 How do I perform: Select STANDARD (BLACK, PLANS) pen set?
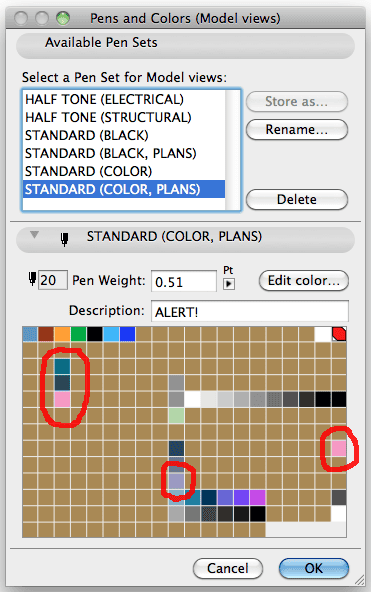click(x=111, y=153)
